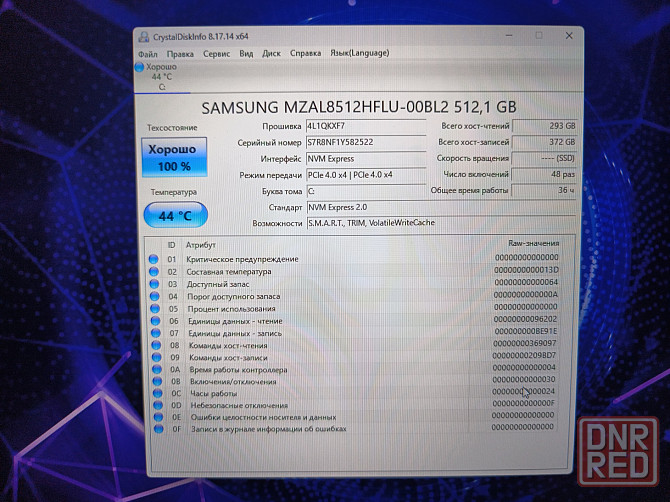Viewport: 670px width, 502px height.
Task: Click the Raw-значения column header
Action: point(534,243)
